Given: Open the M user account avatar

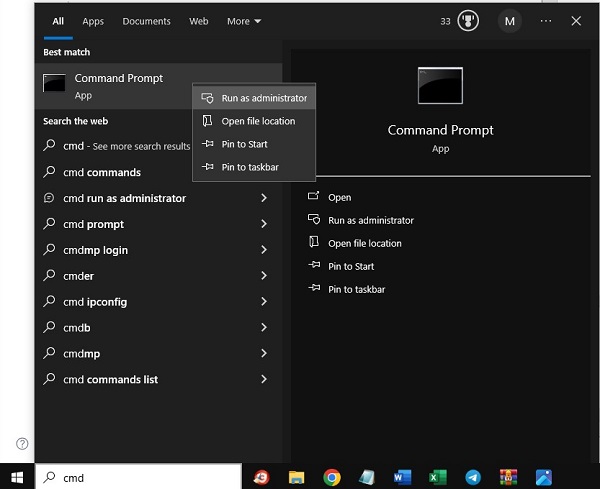Looking at the screenshot, I should [x=510, y=21].
